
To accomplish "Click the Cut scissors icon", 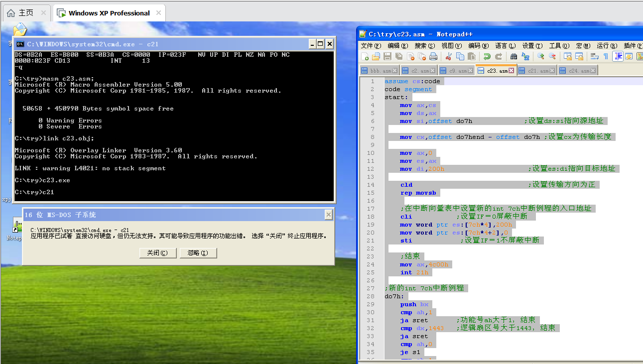I will coord(448,56).
